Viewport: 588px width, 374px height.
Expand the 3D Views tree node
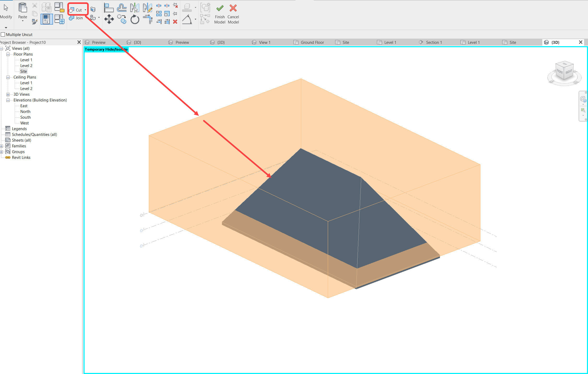click(x=8, y=94)
